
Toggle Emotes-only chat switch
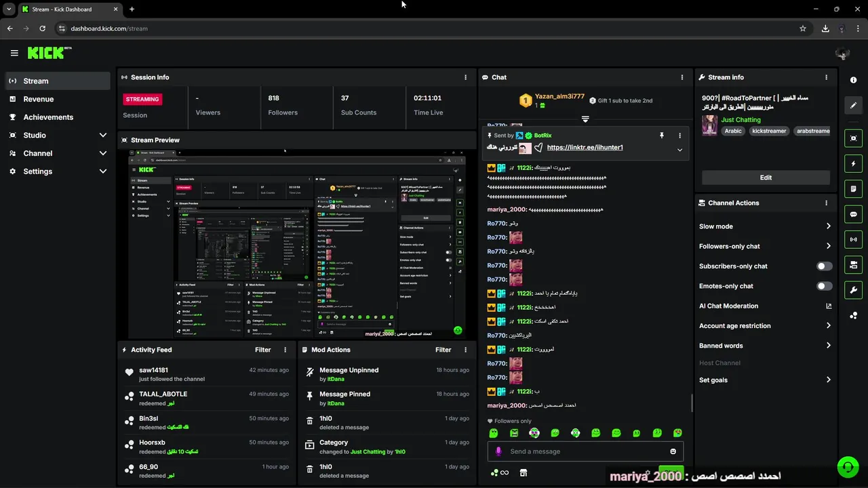coord(824,286)
